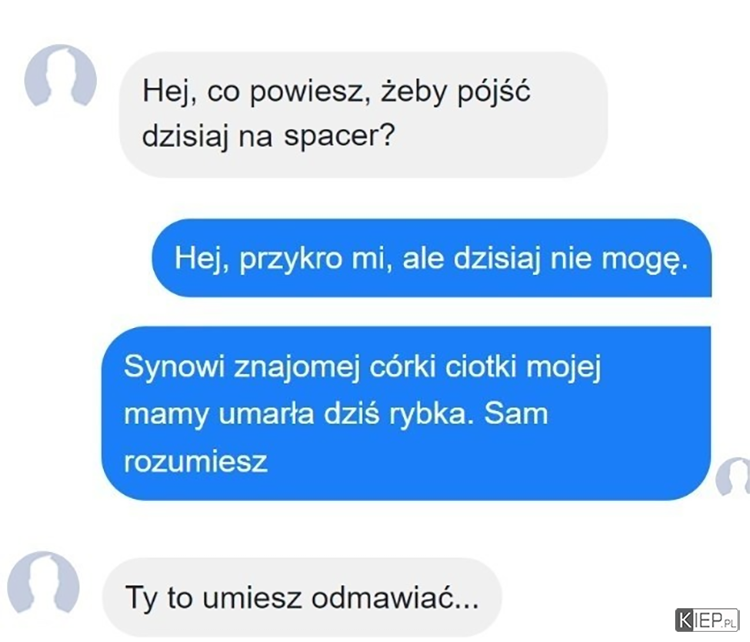Select the blue bubble "Hej, przykro mi, ale dzisiaj nie mogę."

(431, 258)
